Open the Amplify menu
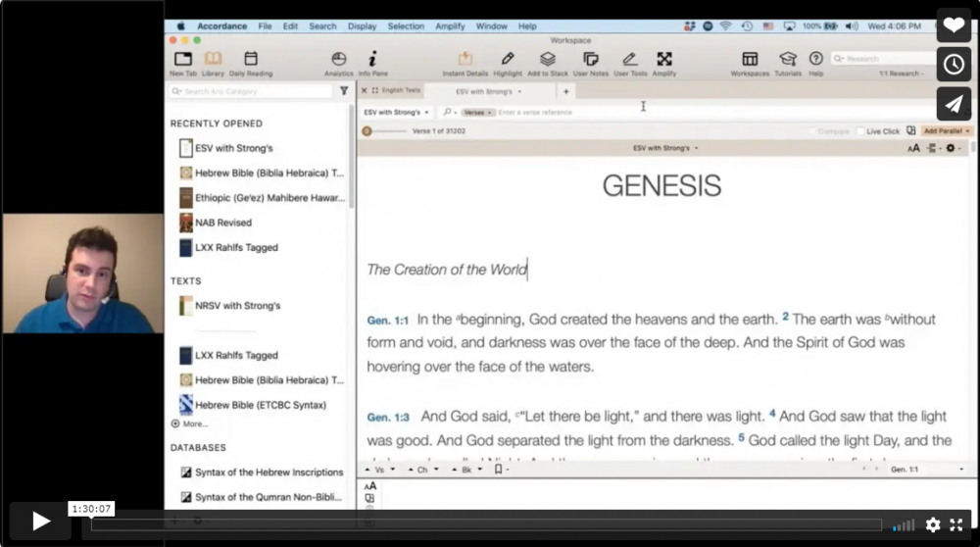980x547 pixels. point(450,26)
